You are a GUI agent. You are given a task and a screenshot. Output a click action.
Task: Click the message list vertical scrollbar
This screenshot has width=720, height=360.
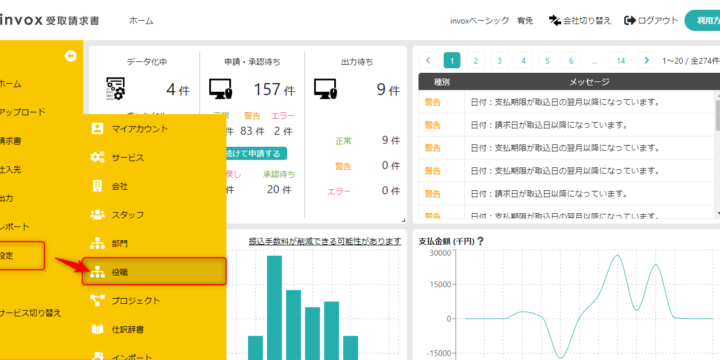[718, 117]
